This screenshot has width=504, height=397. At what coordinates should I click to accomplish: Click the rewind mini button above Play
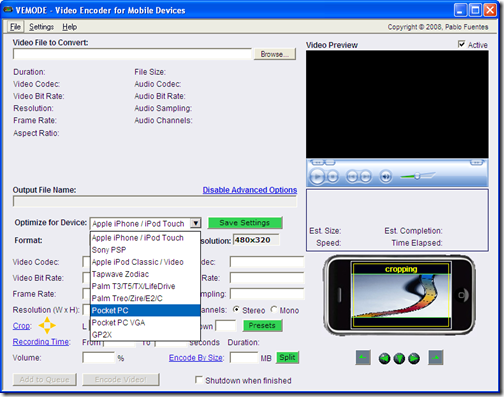(x=317, y=162)
